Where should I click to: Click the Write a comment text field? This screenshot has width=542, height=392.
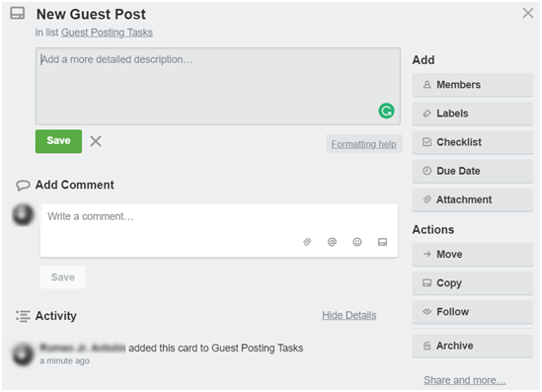[x=219, y=231]
